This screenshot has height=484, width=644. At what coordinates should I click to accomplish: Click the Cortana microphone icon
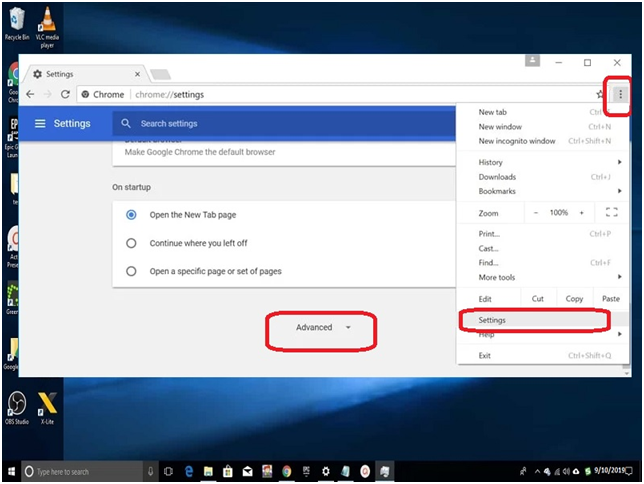click(150, 471)
